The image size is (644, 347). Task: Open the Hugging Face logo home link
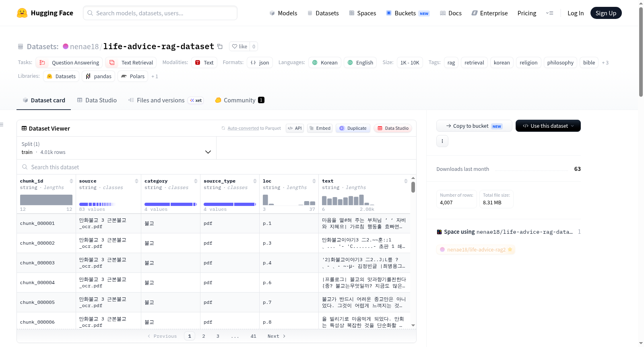click(x=45, y=13)
